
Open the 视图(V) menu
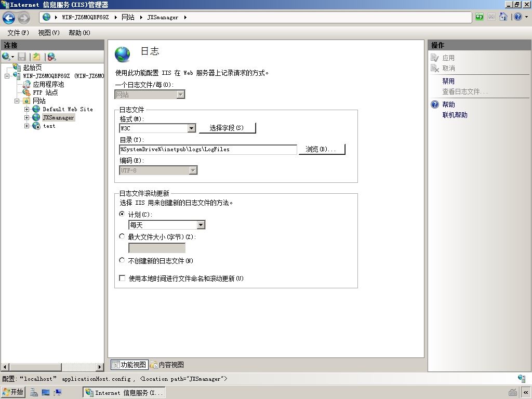coord(49,33)
